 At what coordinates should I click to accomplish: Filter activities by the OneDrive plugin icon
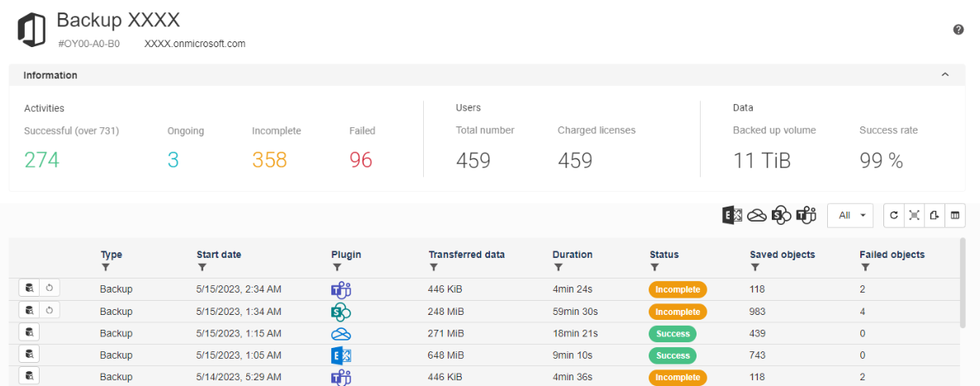tap(756, 215)
